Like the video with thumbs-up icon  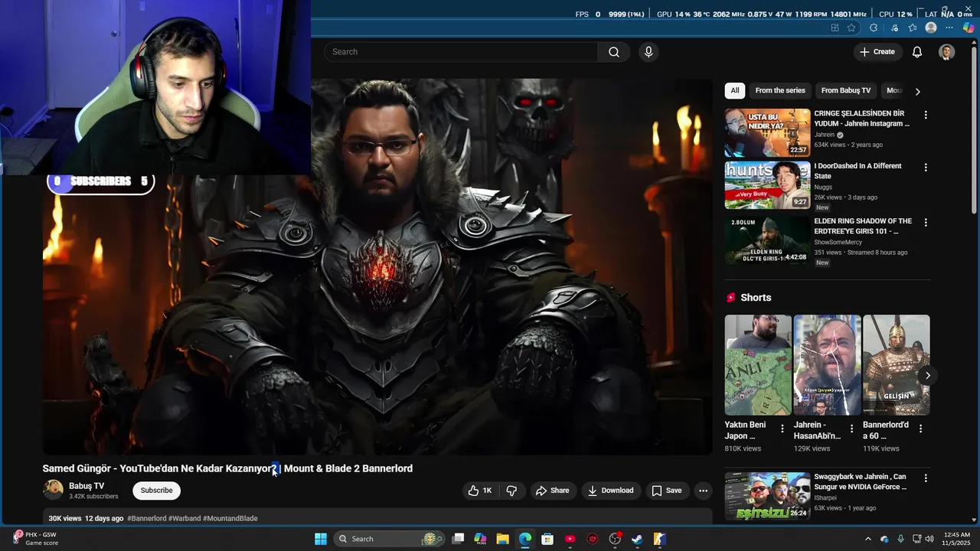(481, 491)
